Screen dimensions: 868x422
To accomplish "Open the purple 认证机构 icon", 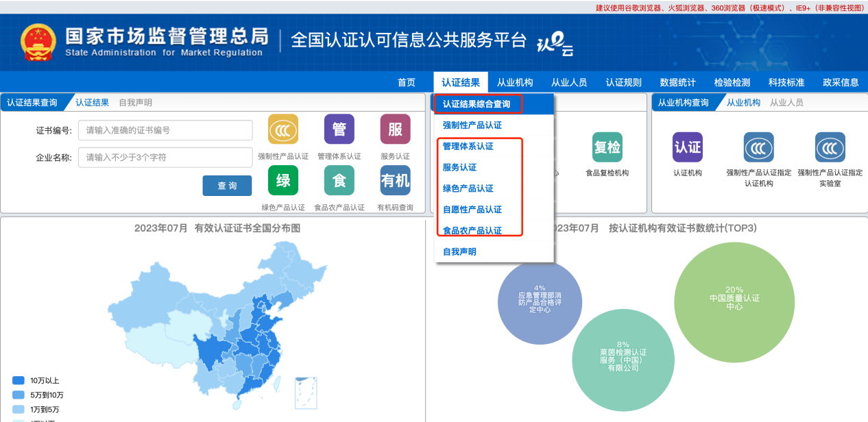I will point(687,147).
